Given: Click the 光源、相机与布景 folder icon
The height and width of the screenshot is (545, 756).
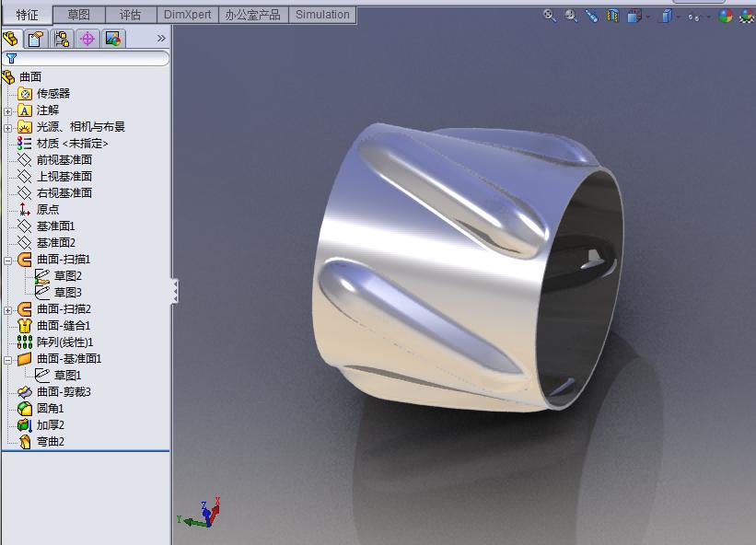Looking at the screenshot, I should click(24, 127).
